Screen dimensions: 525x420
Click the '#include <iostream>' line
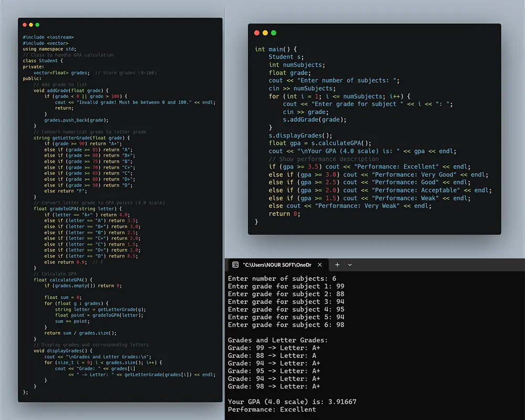coord(48,37)
